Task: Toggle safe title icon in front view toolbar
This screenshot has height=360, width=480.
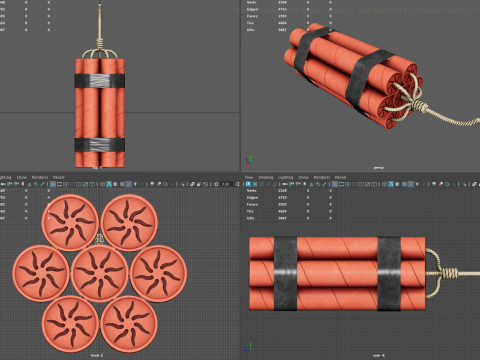Action: (x=92, y=184)
